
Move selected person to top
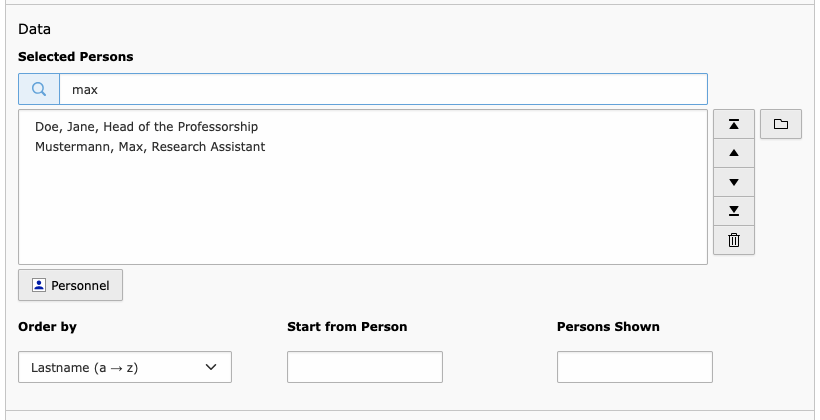pos(734,124)
